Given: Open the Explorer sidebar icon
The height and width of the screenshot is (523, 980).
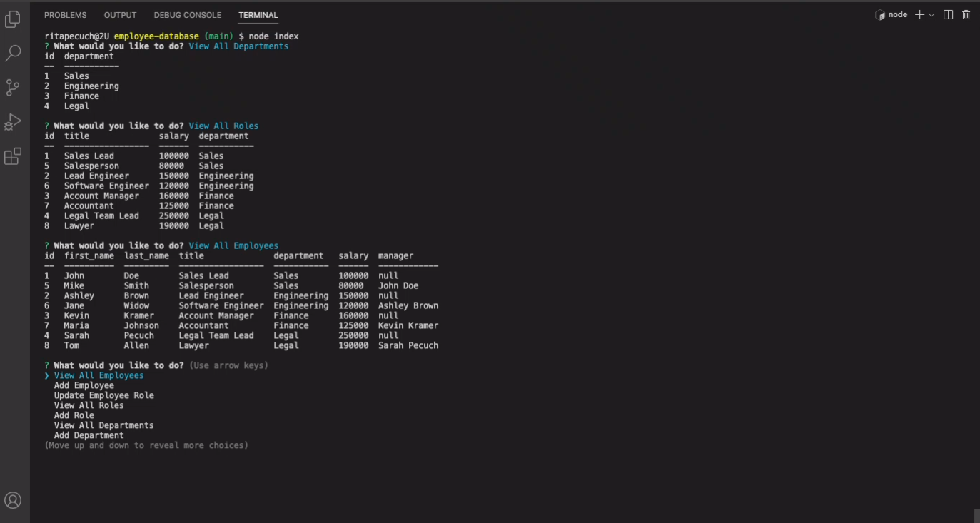Looking at the screenshot, I should point(11,21).
